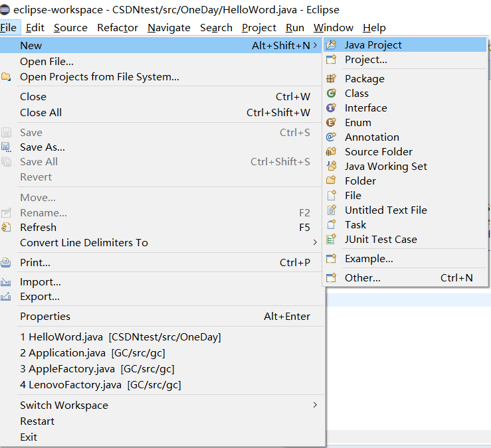Click the Export icon
Image resolution: width=491 pixels, height=448 pixels.
click(x=6, y=296)
